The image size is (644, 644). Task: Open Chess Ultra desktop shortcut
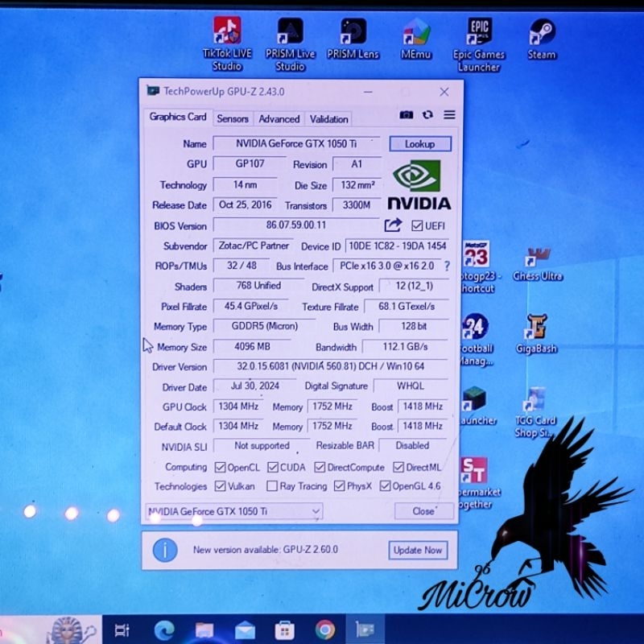point(538,265)
